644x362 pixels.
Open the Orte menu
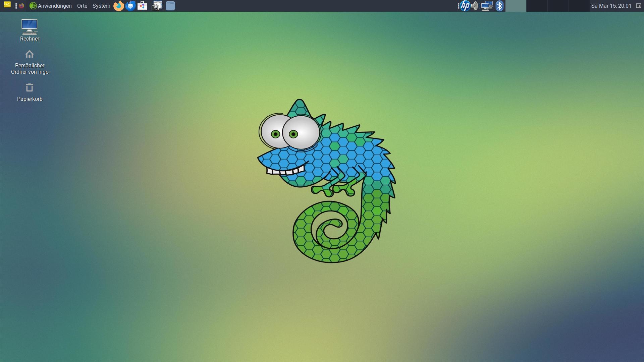point(82,6)
